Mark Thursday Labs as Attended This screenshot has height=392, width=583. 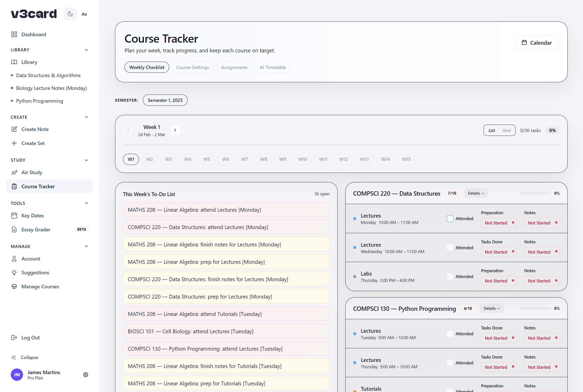tap(450, 276)
